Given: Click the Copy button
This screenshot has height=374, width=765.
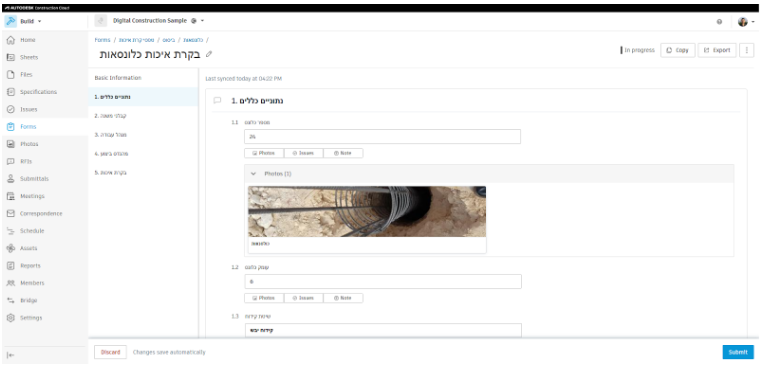Looking at the screenshot, I should pyautogui.click(x=677, y=50).
